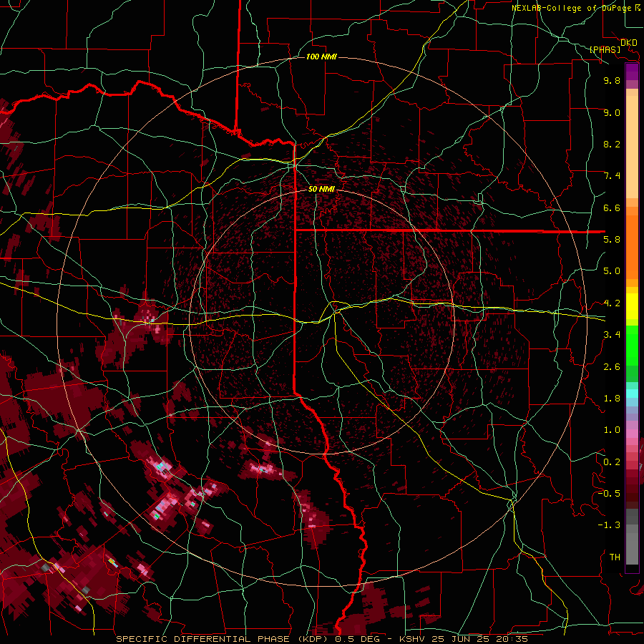Click the -1.3 scale value
This screenshot has height=644, width=644.
click(609, 526)
